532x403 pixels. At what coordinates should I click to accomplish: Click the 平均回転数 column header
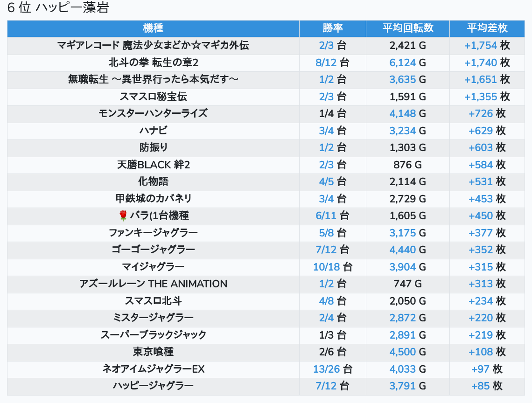(x=408, y=28)
